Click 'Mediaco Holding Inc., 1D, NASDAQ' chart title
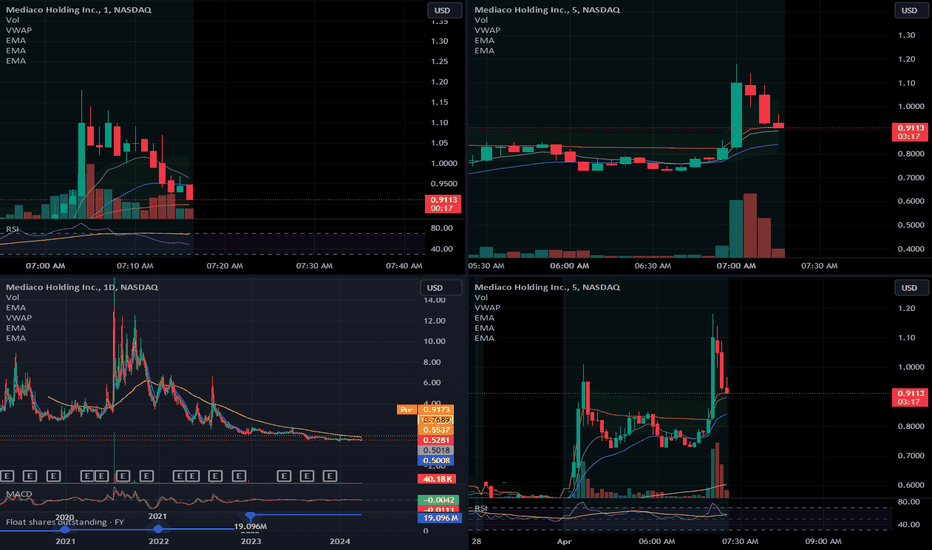Screen dimensions: 932x550 coord(82,287)
